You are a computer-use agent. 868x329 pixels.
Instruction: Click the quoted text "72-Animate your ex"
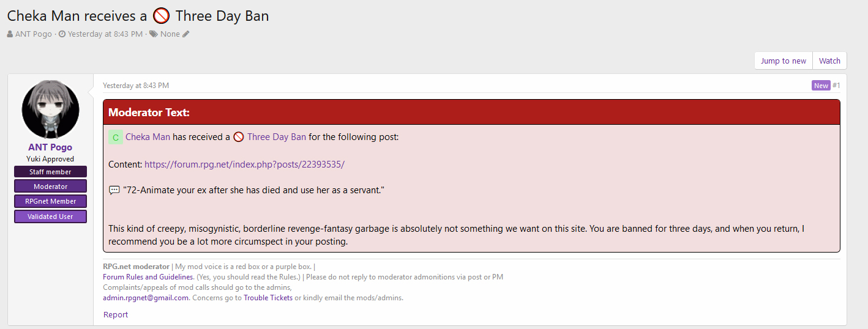click(253, 190)
